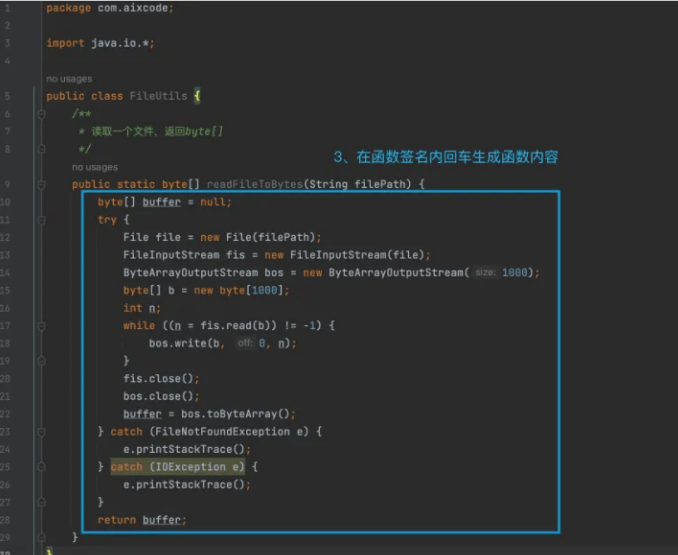The width and height of the screenshot is (678, 555).
Task: Collapse the FileNotFoundException catch block fold
Action: click(x=42, y=432)
